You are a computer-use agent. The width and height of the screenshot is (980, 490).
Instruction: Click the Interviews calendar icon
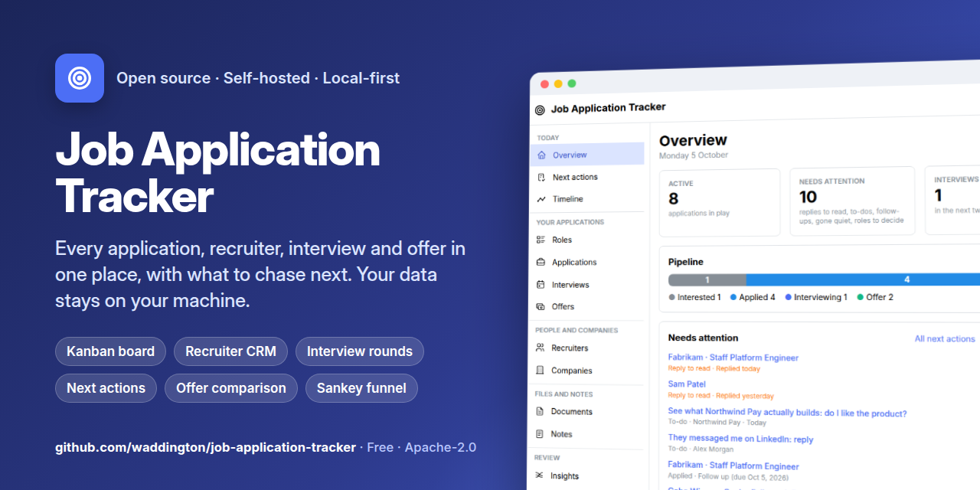[541, 285]
